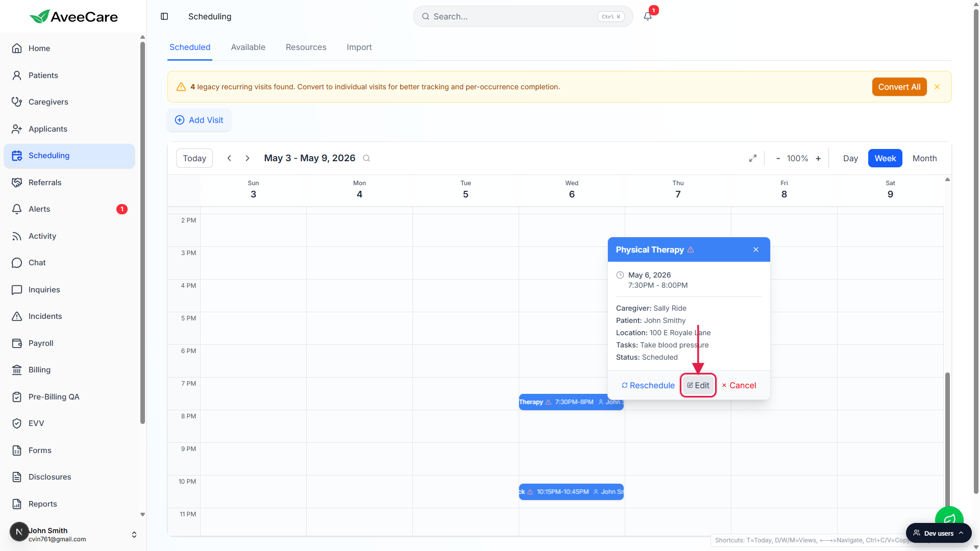Select the Week view

click(885, 158)
